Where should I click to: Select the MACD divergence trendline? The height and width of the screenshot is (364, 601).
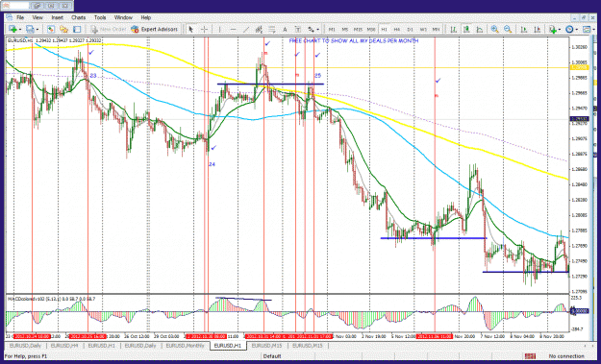click(244, 299)
